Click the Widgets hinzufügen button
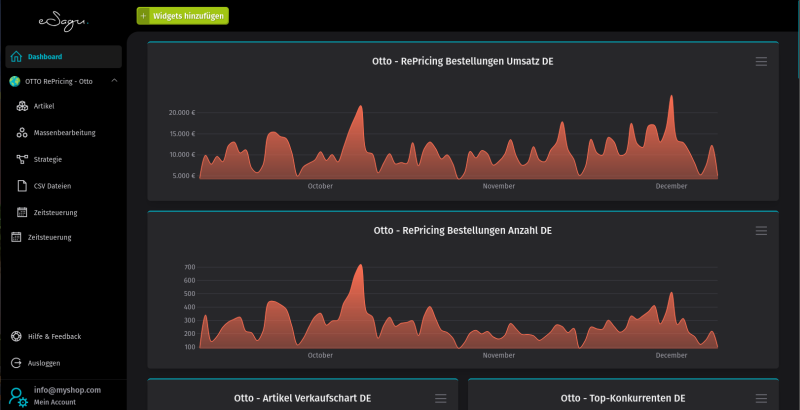The width and height of the screenshot is (800, 410). tap(183, 16)
